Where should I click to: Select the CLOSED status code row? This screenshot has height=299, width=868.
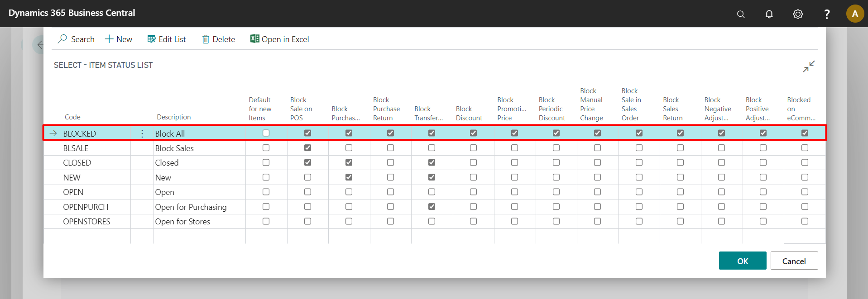[x=77, y=163]
